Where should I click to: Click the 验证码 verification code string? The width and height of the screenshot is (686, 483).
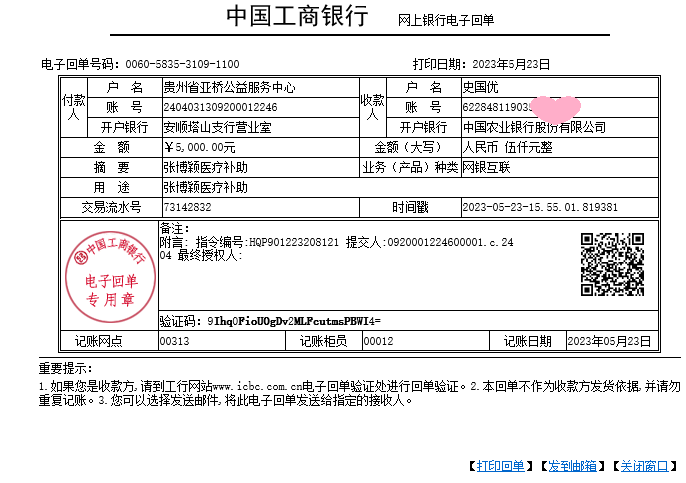294,321
